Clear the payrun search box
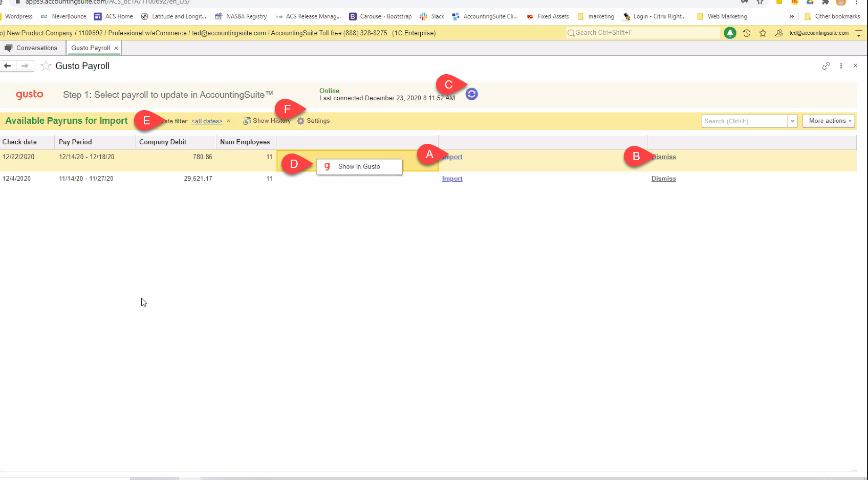Image resolution: width=868 pixels, height=480 pixels. point(792,121)
